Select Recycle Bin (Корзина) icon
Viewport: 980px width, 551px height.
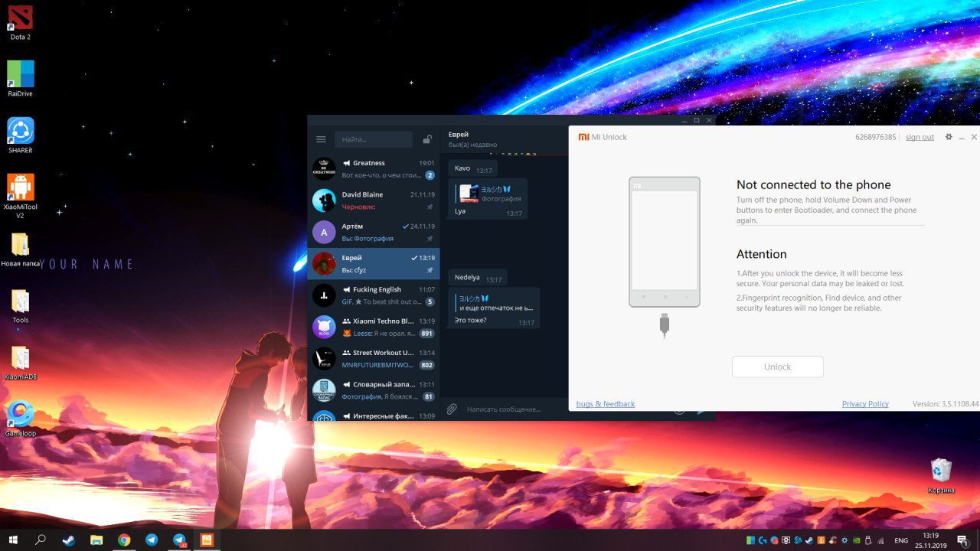click(941, 476)
